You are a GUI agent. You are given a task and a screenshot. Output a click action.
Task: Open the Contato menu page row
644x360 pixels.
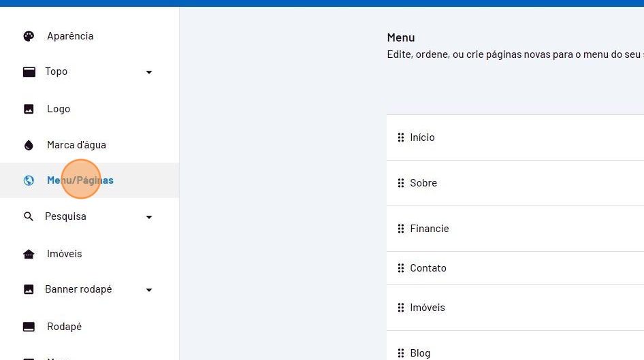[x=428, y=268]
